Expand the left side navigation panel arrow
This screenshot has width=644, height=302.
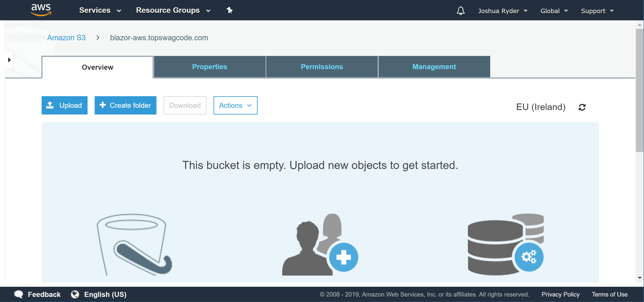[x=9, y=60]
